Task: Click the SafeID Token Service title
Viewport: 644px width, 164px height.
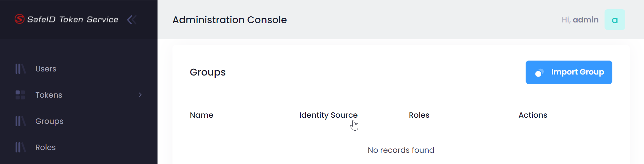Action: 72,19
